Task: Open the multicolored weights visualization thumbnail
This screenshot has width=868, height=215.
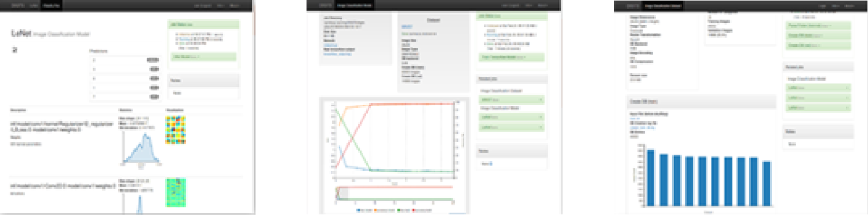Action: tap(175, 129)
